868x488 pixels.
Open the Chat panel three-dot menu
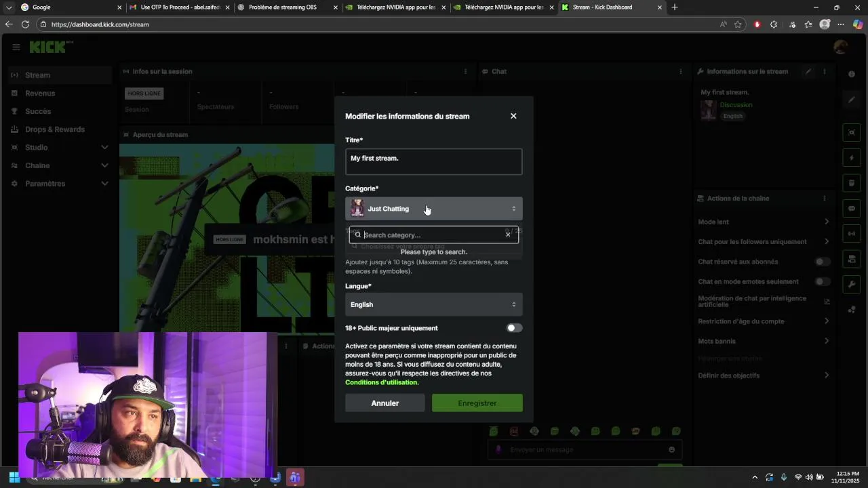tap(681, 71)
